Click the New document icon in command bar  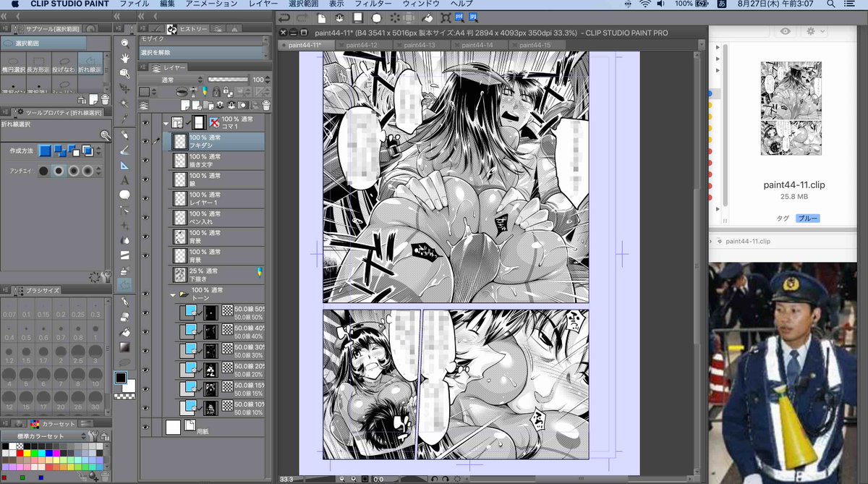[x=320, y=17]
